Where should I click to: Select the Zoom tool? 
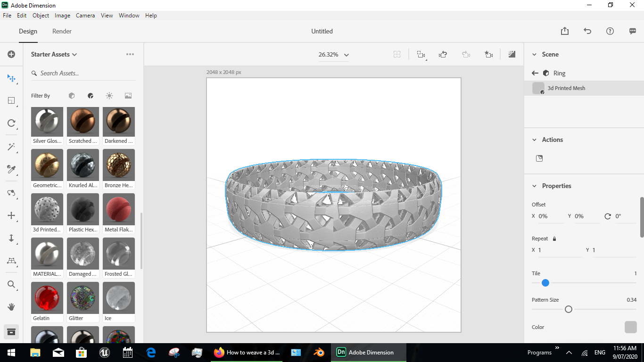coord(11,285)
